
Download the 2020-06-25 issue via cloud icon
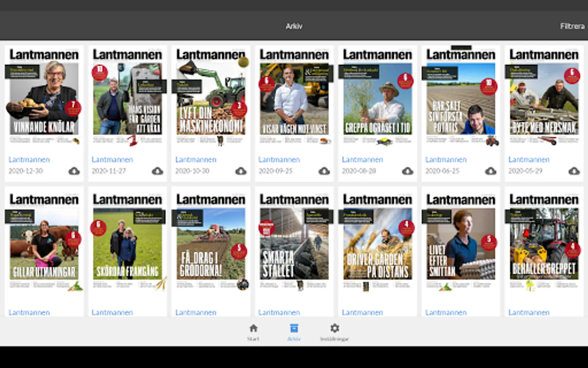point(491,171)
